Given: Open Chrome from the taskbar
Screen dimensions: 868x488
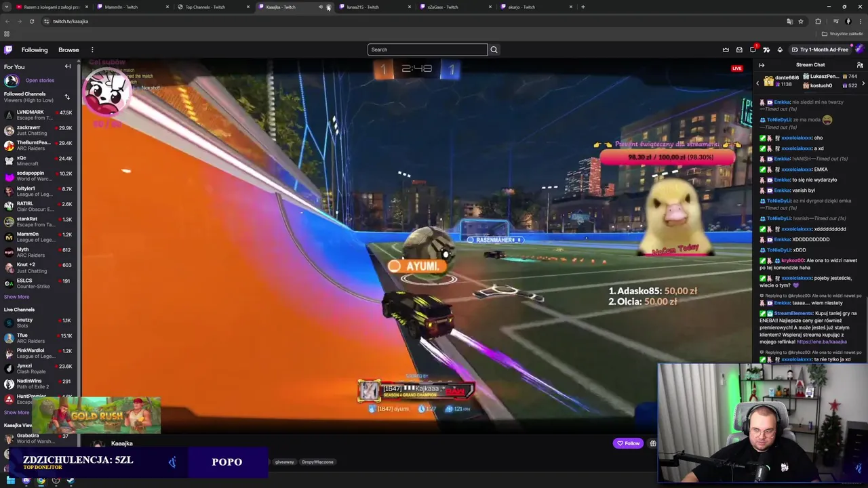Looking at the screenshot, I should pos(41,481).
